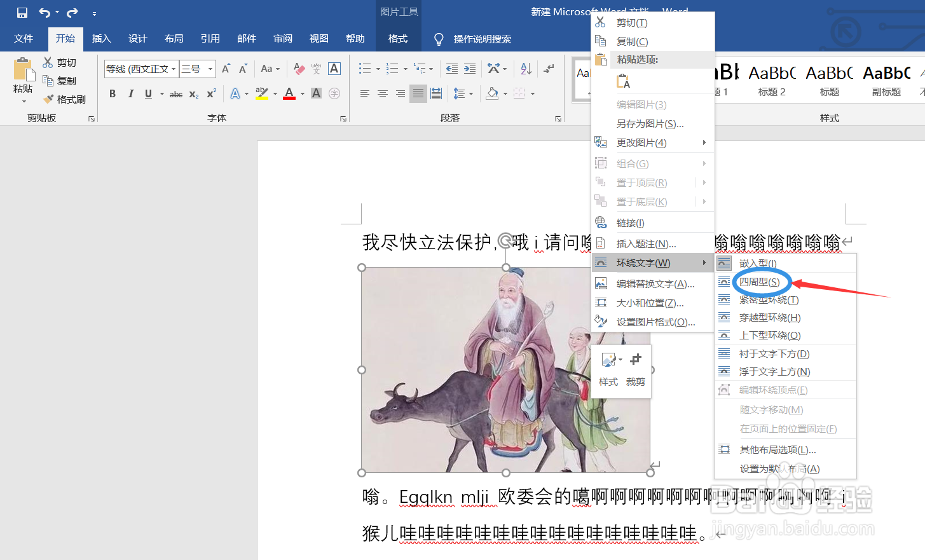Screen dimensions: 925x560
Task: Click the phonetic guide (wén) icon
Action: coord(316,69)
